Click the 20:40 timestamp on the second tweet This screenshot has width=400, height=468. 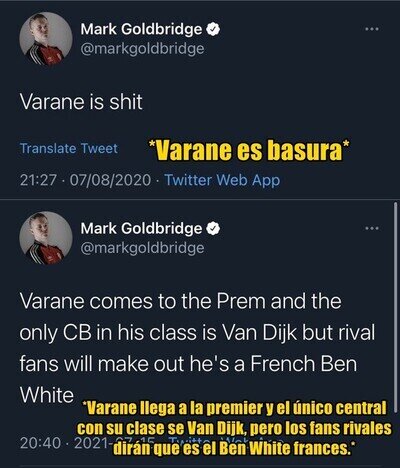coord(41,443)
